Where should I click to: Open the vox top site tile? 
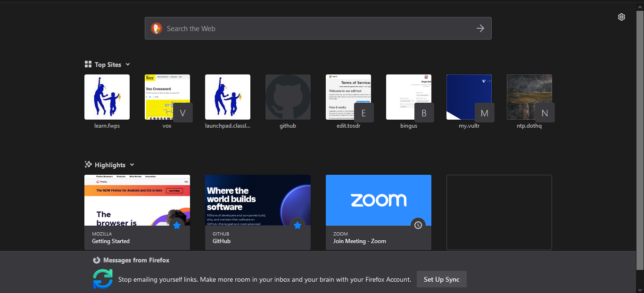tap(167, 97)
